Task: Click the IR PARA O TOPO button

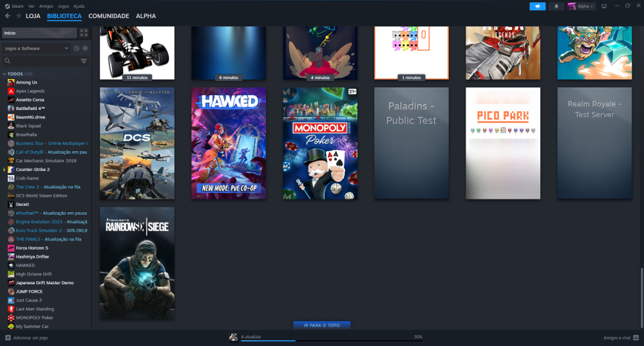Action: pyautogui.click(x=321, y=325)
